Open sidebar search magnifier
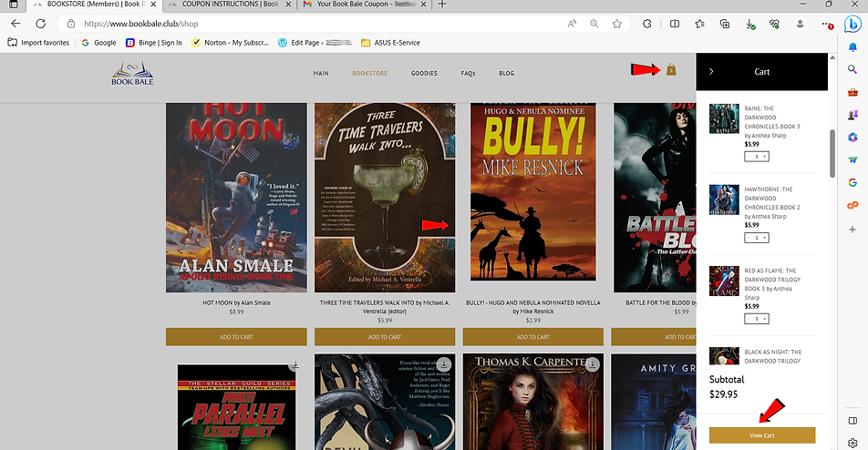Screen dimensions: 868x450 pyautogui.click(x=852, y=69)
